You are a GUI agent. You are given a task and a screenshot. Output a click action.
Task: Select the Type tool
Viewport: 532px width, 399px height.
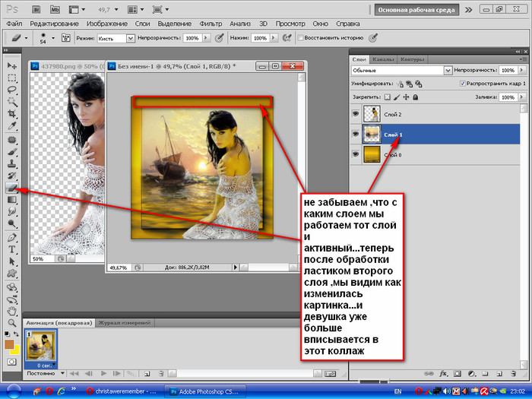click(12, 249)
